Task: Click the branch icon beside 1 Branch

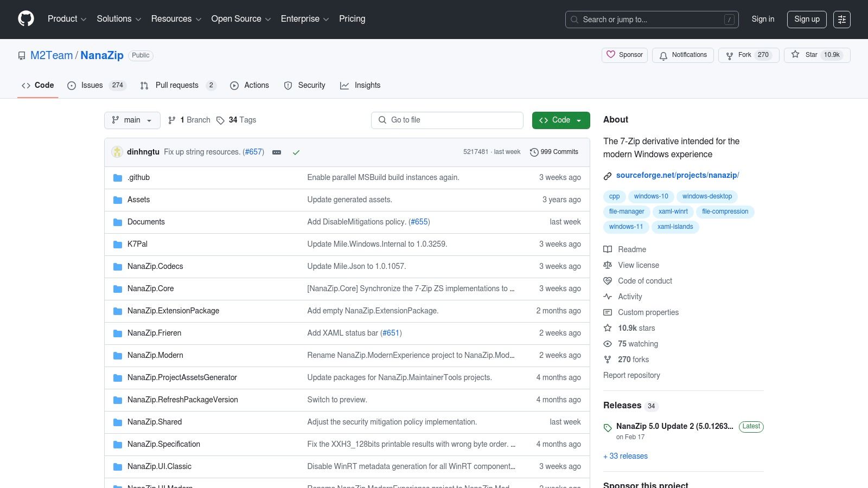Action: (x=172, y=120)
